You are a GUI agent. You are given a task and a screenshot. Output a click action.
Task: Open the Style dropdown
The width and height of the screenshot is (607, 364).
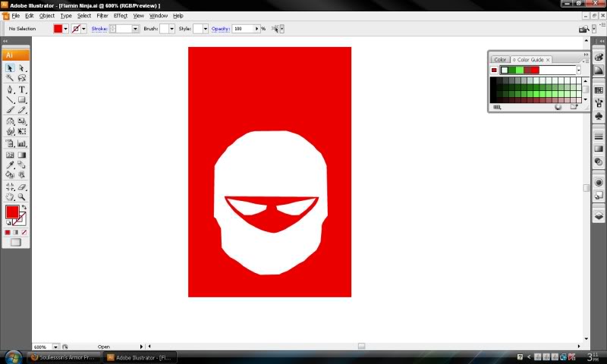pyautogui.click(x=205, y=29)
